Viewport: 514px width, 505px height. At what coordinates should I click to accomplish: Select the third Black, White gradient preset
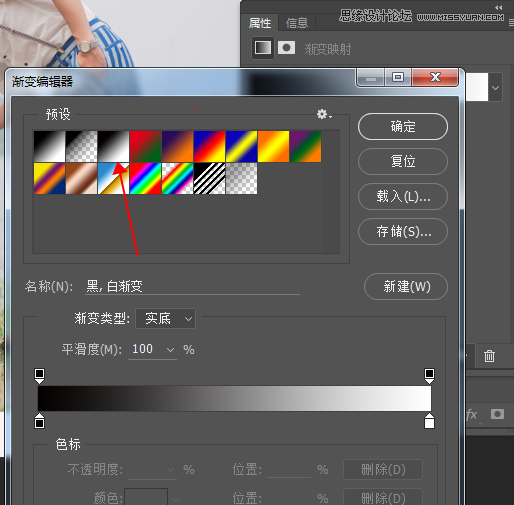click(x=113, y=146)
